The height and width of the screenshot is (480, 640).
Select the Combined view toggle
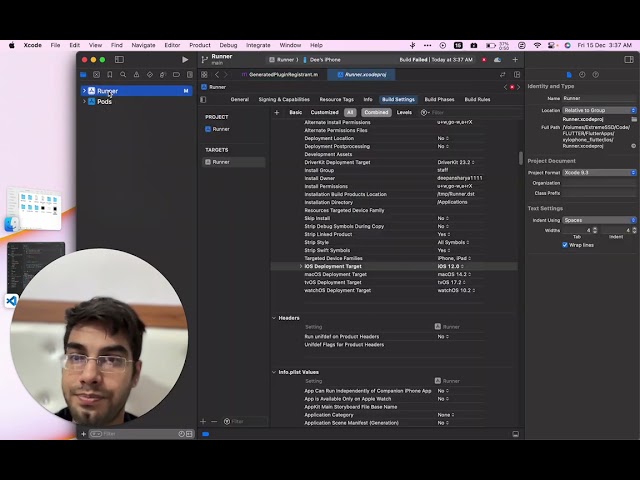[x=376, y=113]
